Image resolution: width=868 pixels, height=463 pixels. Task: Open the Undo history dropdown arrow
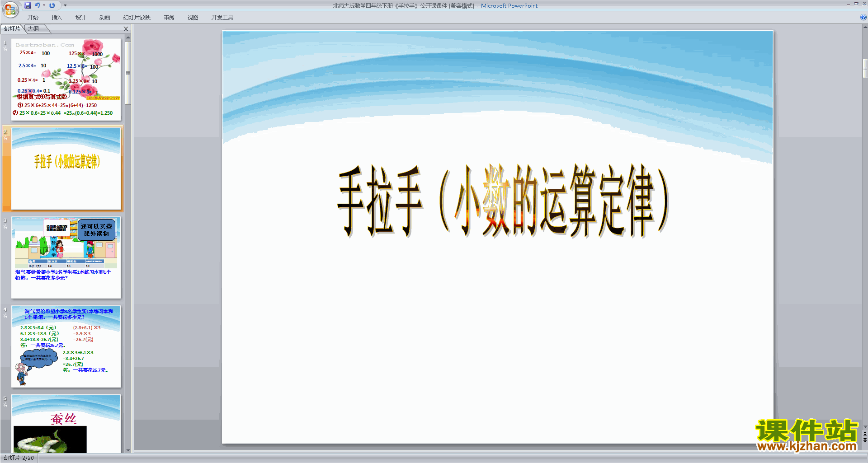click(x=44, y=5)
